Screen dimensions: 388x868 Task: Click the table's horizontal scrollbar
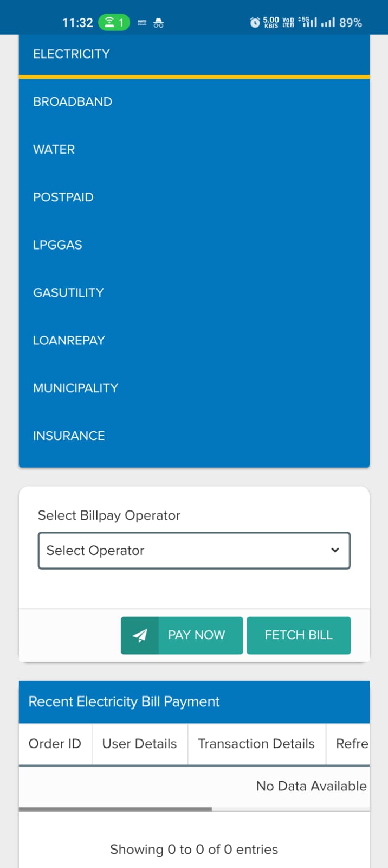coord(115,809)
